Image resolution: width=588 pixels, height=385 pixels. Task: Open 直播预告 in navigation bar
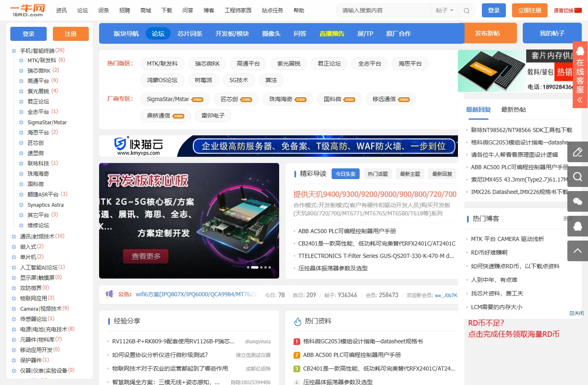(x=332, y=33)
